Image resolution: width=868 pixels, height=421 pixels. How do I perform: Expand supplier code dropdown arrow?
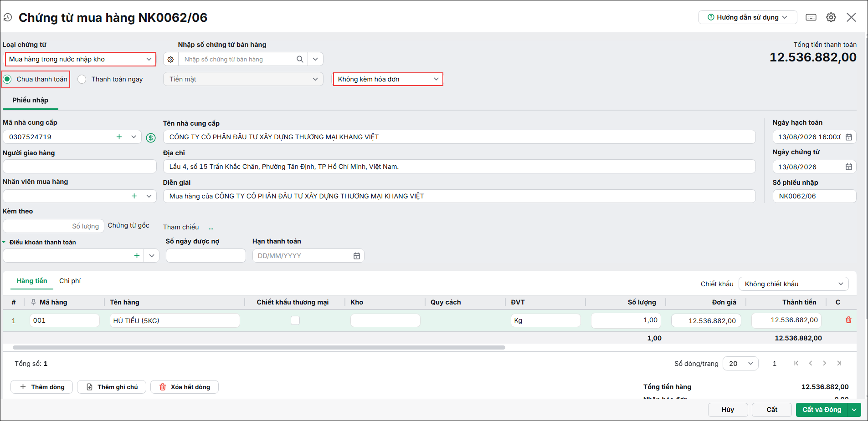pyautogui.click(x=134, y=137)
